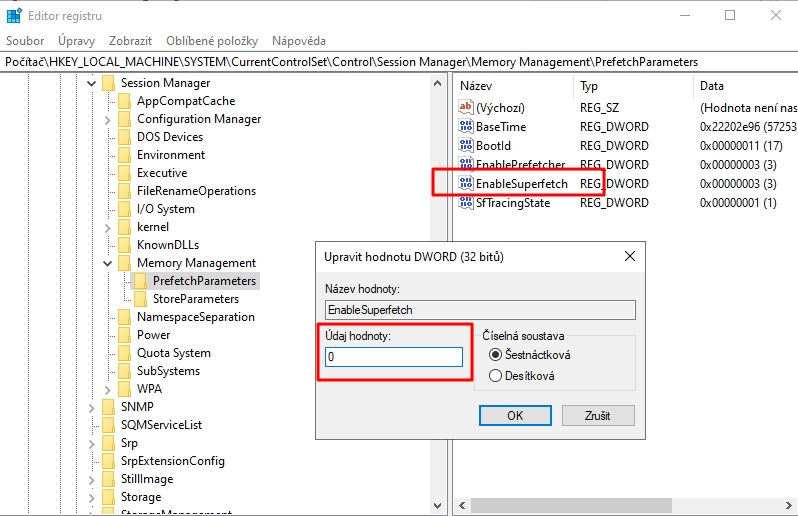Click the AppCompatCache folder icon
798x516 pixels.
point(125,101)
